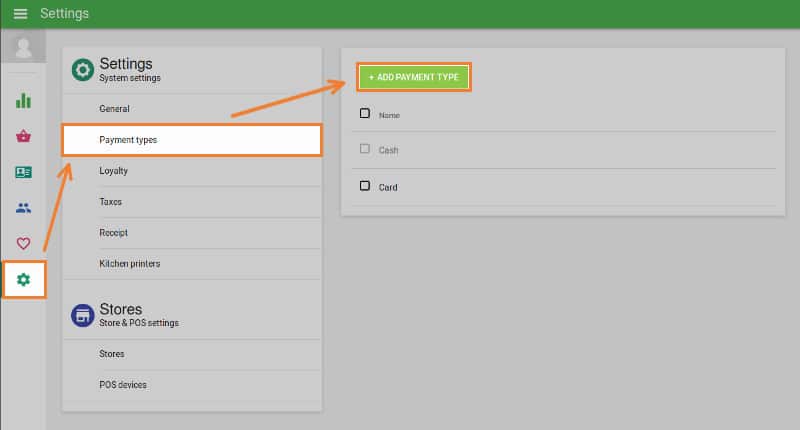The width and height of the screenshot is (800, 430).
Task: Click the Card payment type name
Action: (x=388, y=188)
